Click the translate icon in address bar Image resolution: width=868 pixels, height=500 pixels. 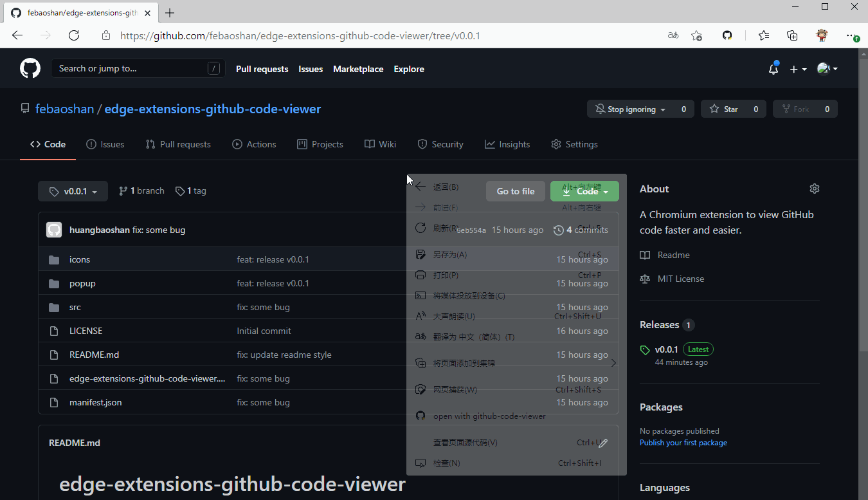point(673,35)
